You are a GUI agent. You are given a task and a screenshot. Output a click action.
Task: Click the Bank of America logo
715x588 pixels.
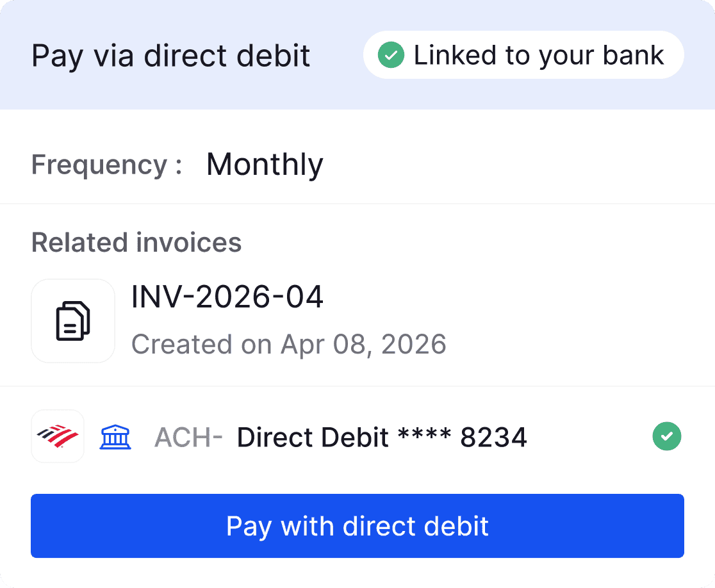click(x=58, y=436)
